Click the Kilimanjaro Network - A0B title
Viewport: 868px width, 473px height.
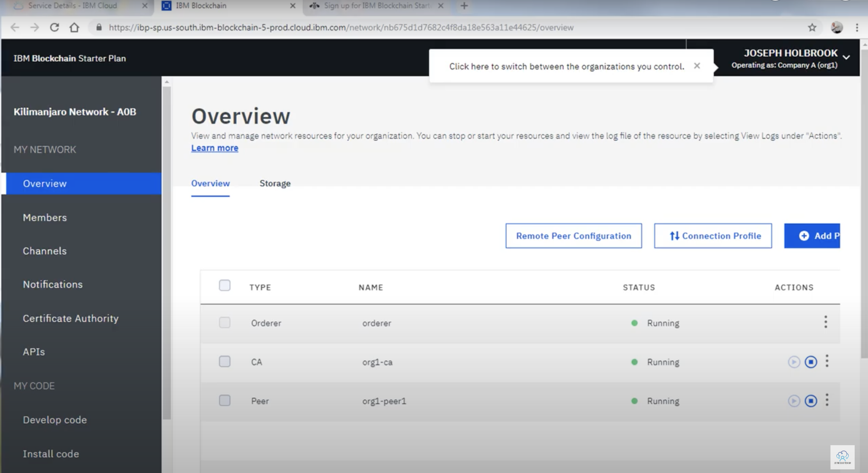(75, 112)
